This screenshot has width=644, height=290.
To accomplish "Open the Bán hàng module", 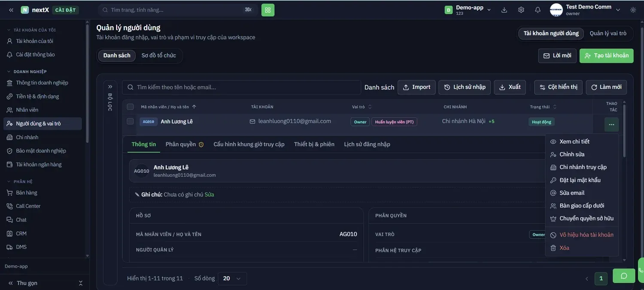I will (x=43, y=193).
